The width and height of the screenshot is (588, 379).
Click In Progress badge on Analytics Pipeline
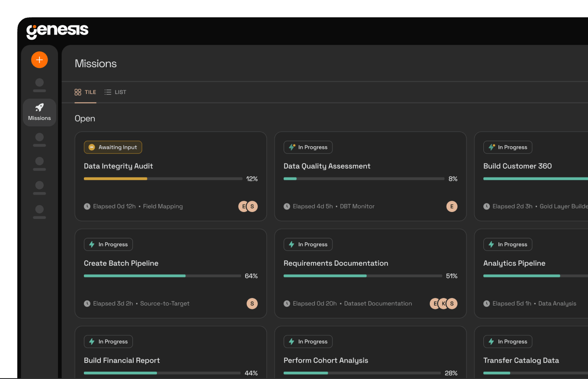[508, 244]
